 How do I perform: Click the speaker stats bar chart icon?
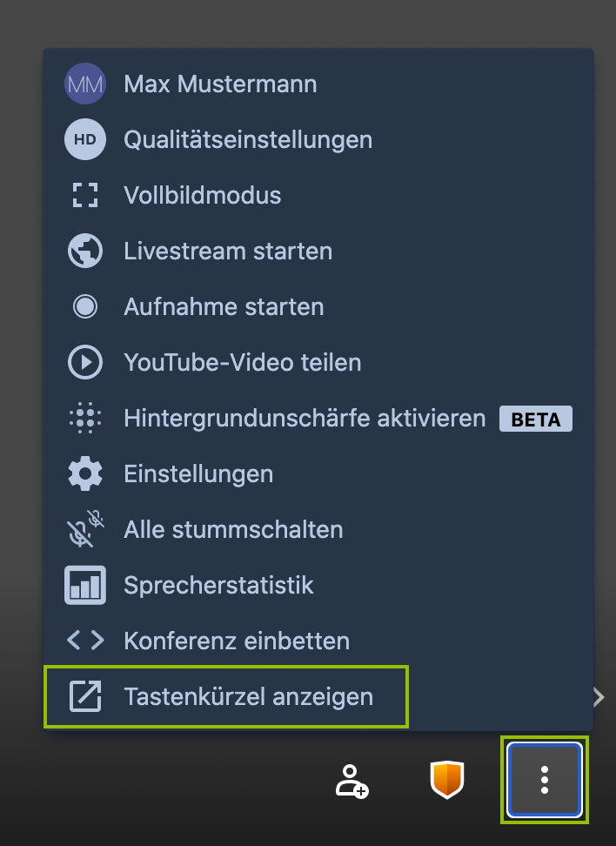[x=84, y=585]
